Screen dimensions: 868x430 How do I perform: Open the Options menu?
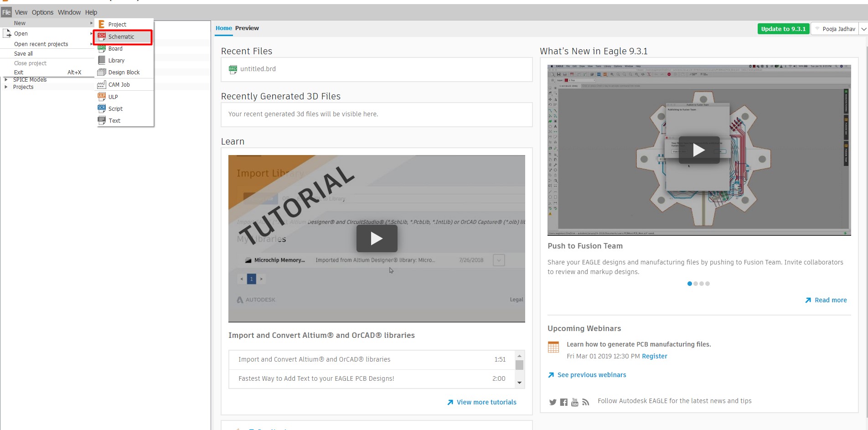tap(42, 12)
